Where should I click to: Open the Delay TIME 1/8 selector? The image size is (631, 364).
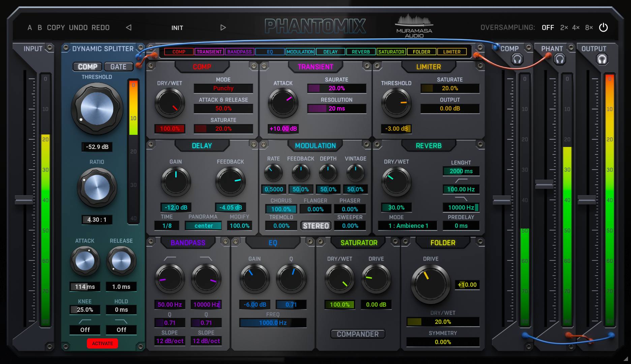pyautogui.click(x=167, y=226)
